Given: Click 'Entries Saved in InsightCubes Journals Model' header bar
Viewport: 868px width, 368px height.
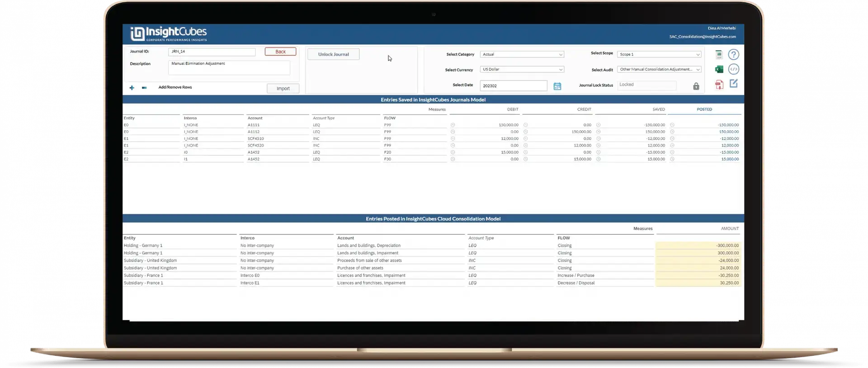Looking at the screenshot, I should point(433,100).
